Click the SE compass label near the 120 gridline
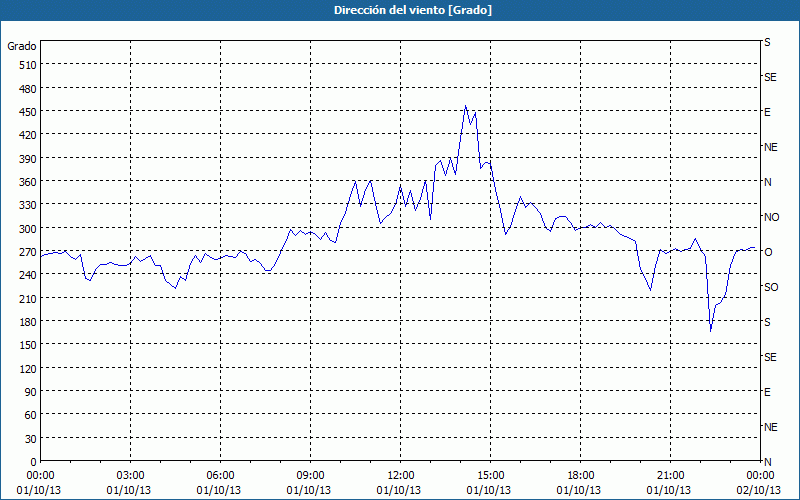Image resolution: width=800 pixels, height=500 pixels. click(x=770, y=357)
